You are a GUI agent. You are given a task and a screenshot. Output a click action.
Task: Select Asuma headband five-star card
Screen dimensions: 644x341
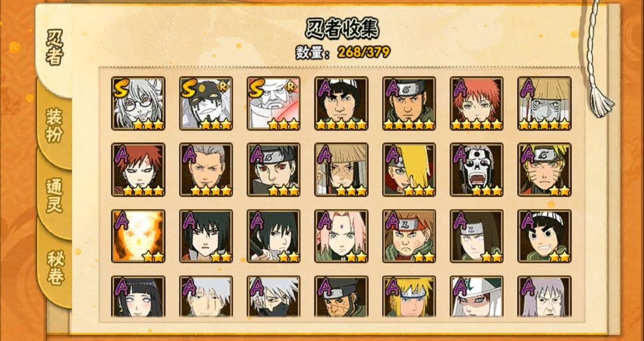[x=409, y=104]
